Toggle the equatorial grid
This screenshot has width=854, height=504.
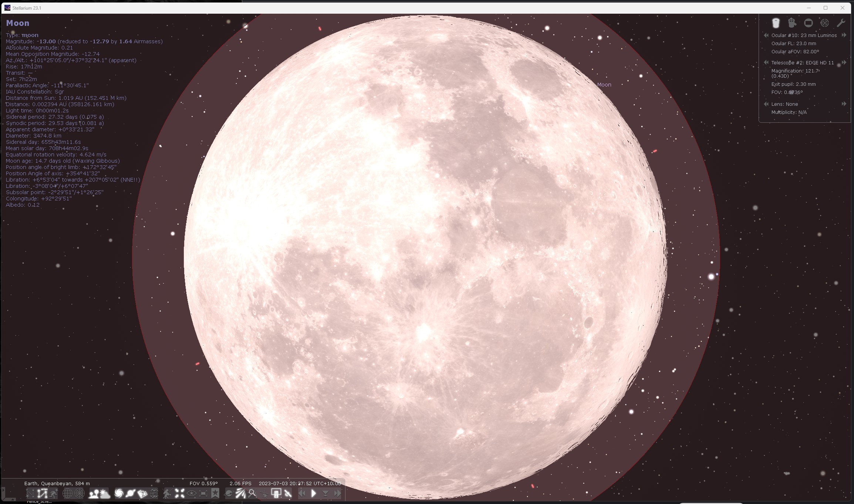tap(67, 494)
